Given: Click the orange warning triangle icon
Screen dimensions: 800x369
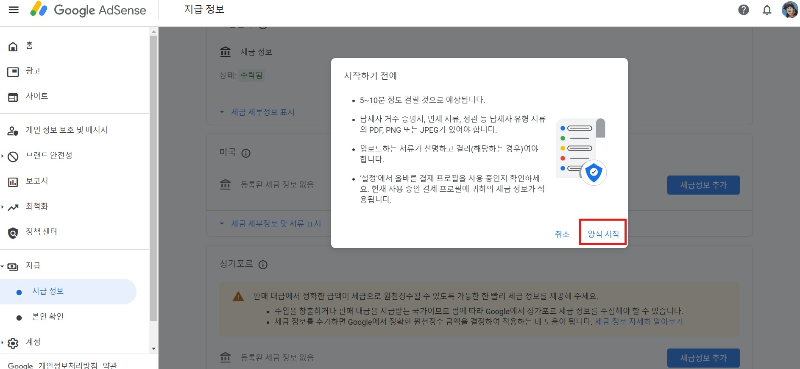Looking at the screenshot, I should pos(238,297).
